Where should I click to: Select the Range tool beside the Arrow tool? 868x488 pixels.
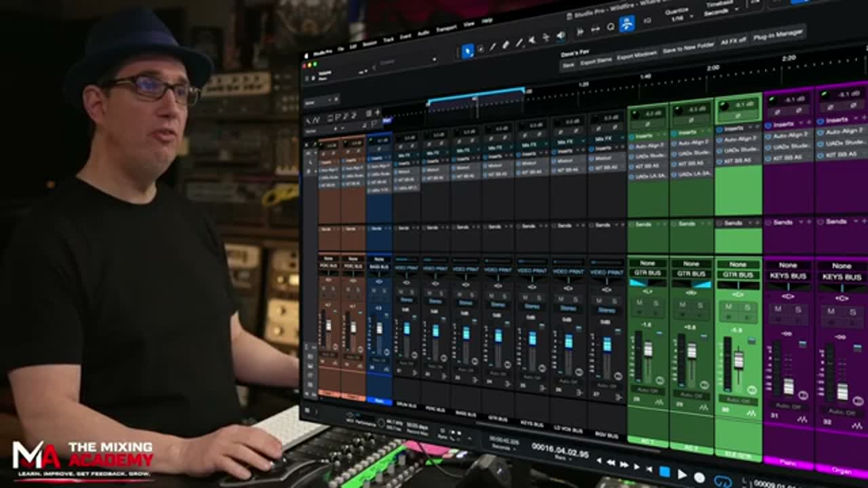pos(480,49)
